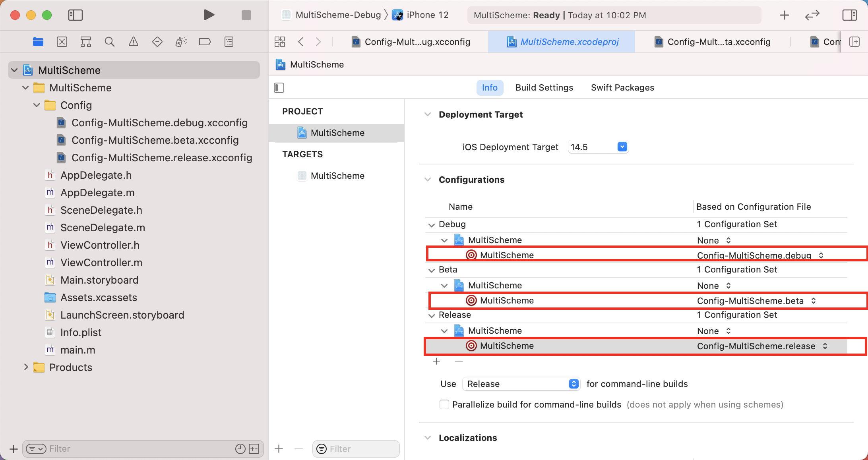Click the Related Items grid icon
868x460 pixels.
280,42
